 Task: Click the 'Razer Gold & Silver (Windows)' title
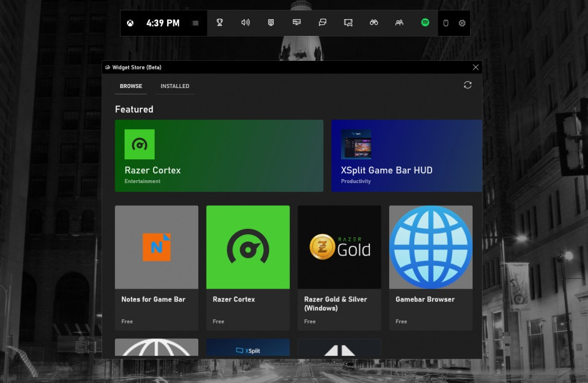[x=336, y=304]
